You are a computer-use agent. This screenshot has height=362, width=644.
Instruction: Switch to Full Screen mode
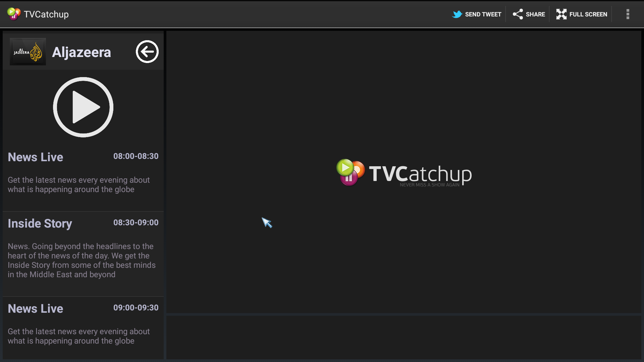coord(582,14)
